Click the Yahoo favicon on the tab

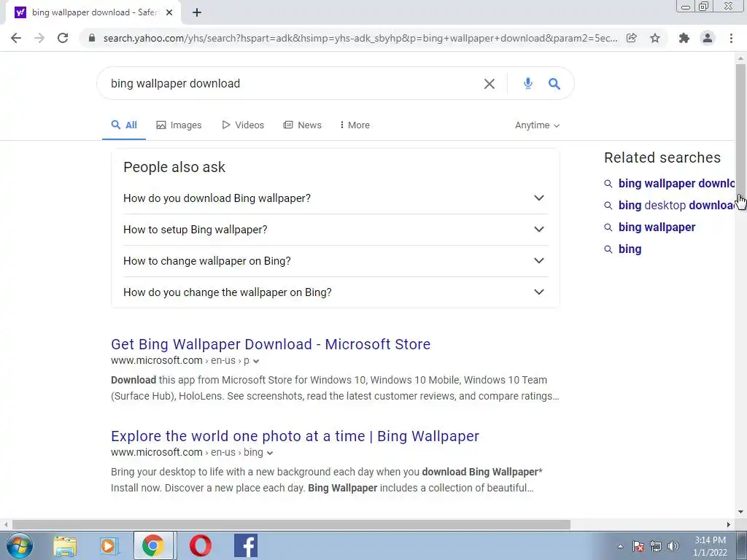[x=20, y=13]
